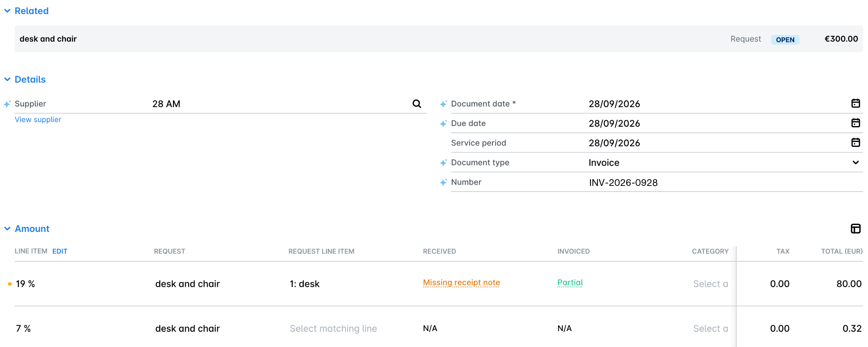This screenshot has height=347, width=868.
Task: Click the View supplier link
Action: click(38, 120)
